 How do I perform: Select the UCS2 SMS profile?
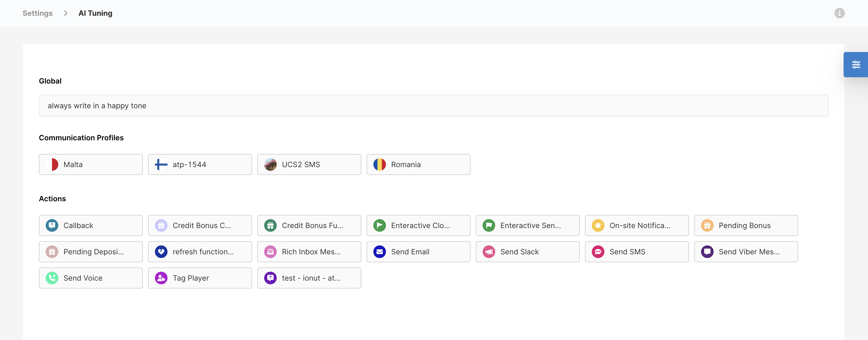click(x=309, y=164)
